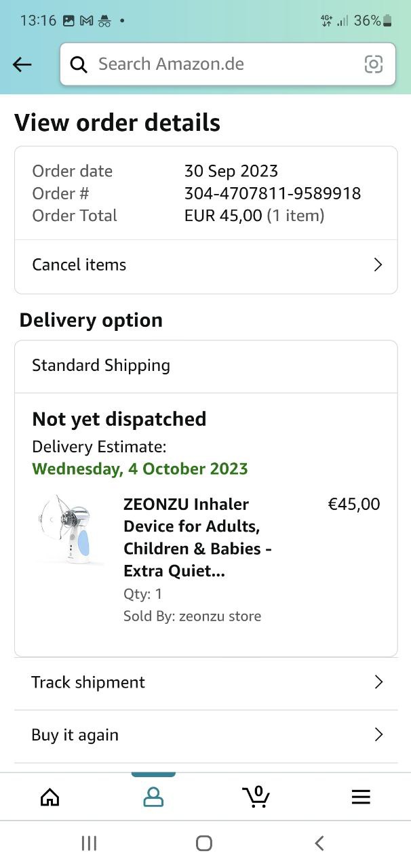Open the ZEONZU Inhaler product title

tap(197, 537)
